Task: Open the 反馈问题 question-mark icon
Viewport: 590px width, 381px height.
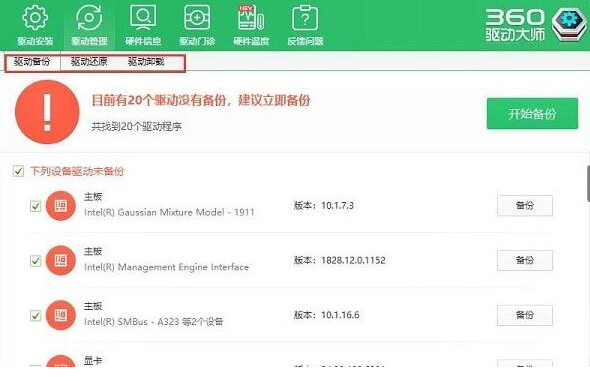Action: (305, 17)
